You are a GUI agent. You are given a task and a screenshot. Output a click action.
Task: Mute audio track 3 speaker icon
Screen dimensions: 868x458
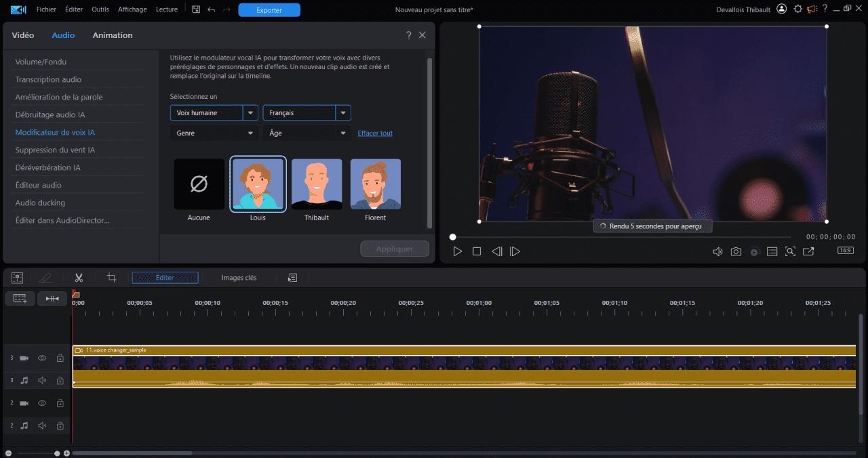42,381
